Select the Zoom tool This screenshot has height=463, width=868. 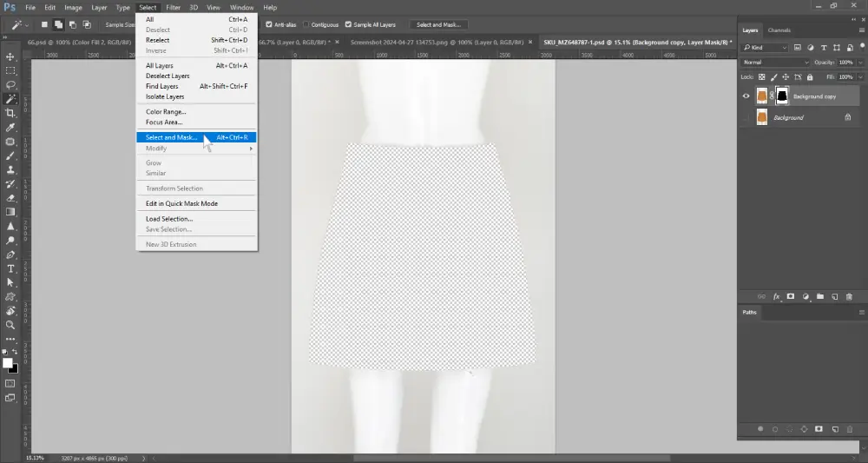10,325
